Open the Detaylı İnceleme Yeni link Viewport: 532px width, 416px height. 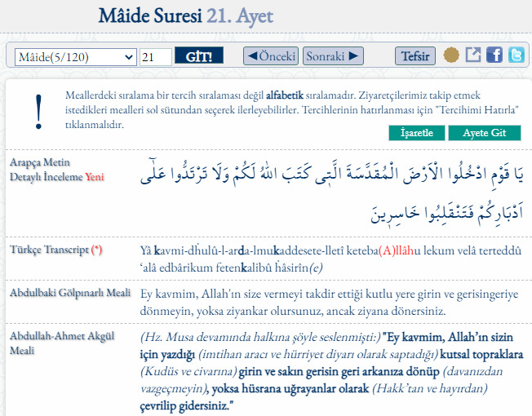(x=56, y=177)
